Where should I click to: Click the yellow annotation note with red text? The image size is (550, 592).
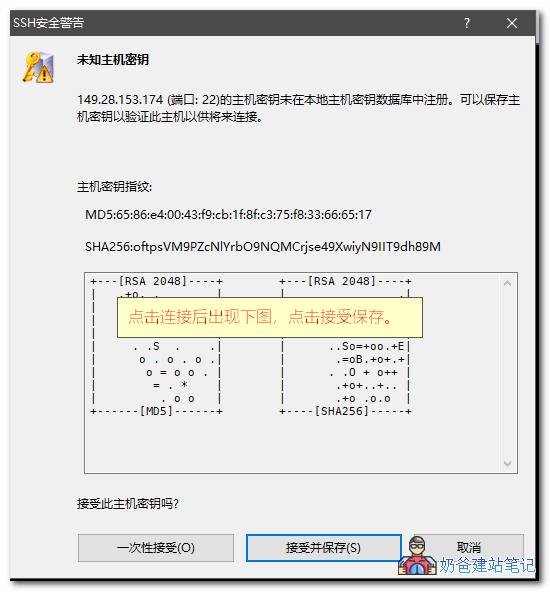pos(270,317)
